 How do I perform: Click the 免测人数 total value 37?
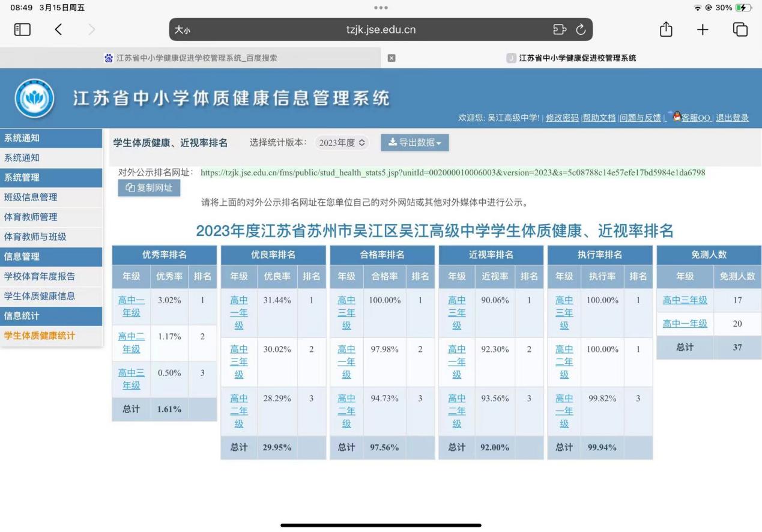point(737,347)
